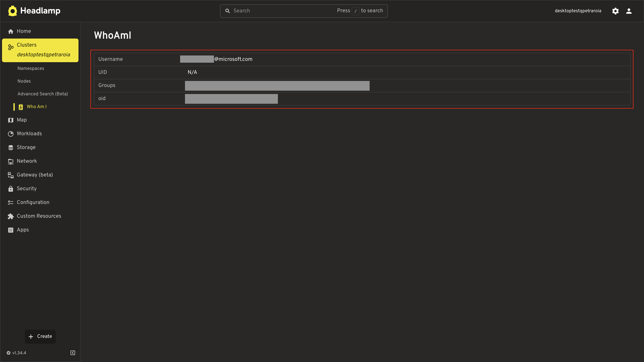The height and width of the screenshot is (362, 644).
Task: Click inside the Search field
Action: pos(275,11)
